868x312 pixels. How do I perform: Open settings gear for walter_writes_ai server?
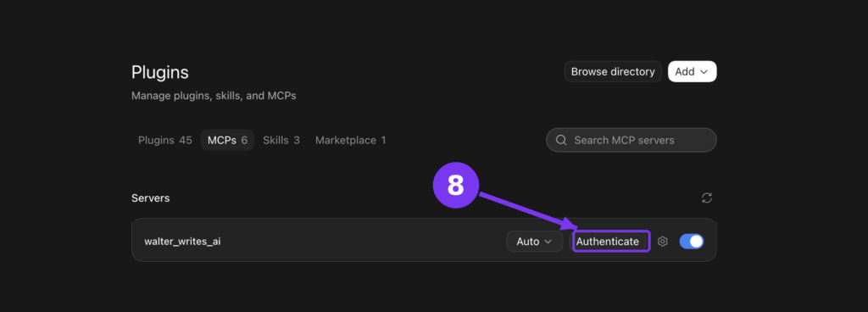coord(663,241)
